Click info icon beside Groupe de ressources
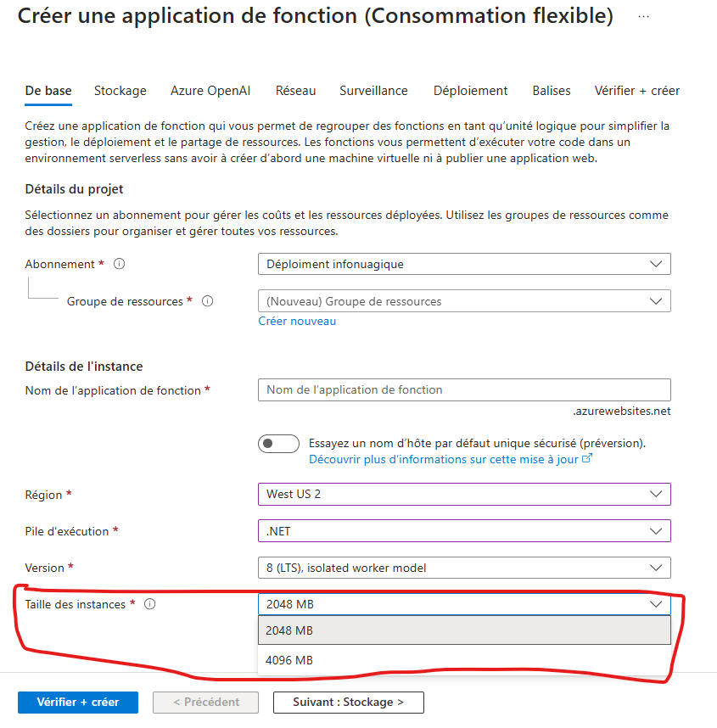The image size is (717, 728). (x=208, y=301)
